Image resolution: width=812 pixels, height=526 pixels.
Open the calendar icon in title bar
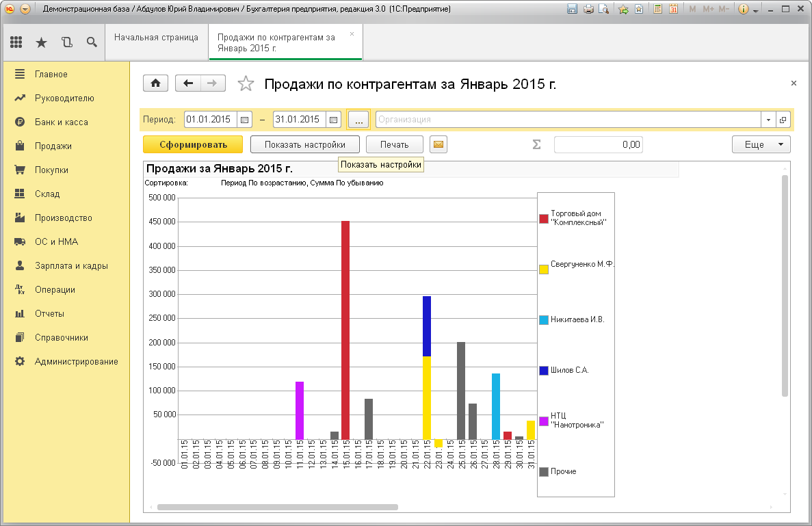coord(673,10)
